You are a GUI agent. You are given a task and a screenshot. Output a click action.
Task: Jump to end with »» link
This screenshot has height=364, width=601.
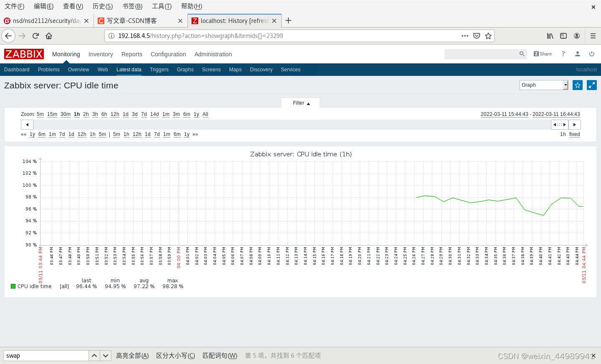pos(195,134)
